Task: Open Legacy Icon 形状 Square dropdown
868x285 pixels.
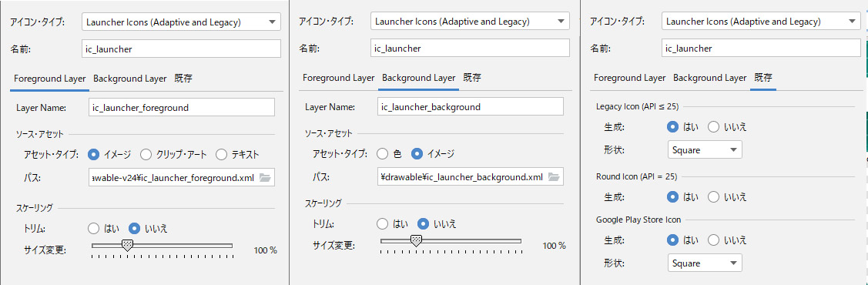Action: click(705, 149)
